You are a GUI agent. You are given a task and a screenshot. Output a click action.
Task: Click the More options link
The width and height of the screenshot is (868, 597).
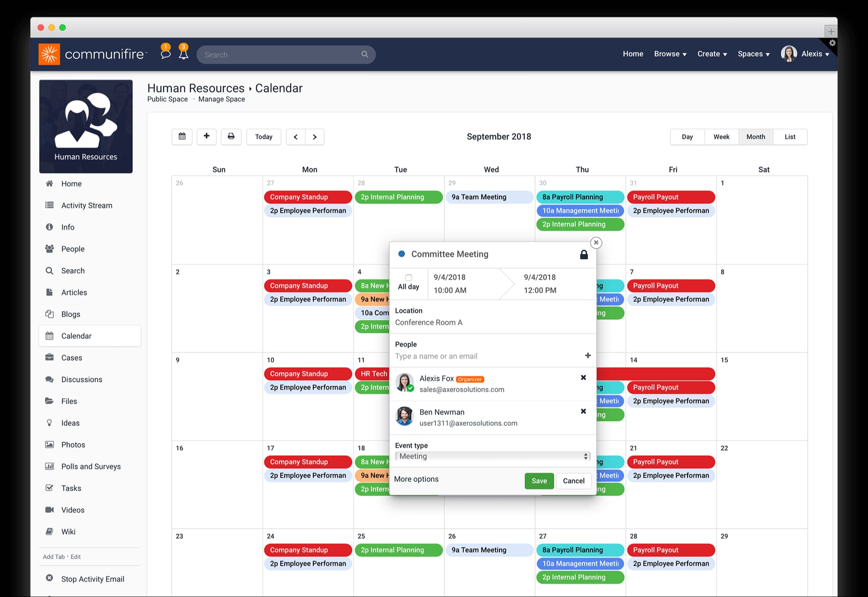[416, 479]
